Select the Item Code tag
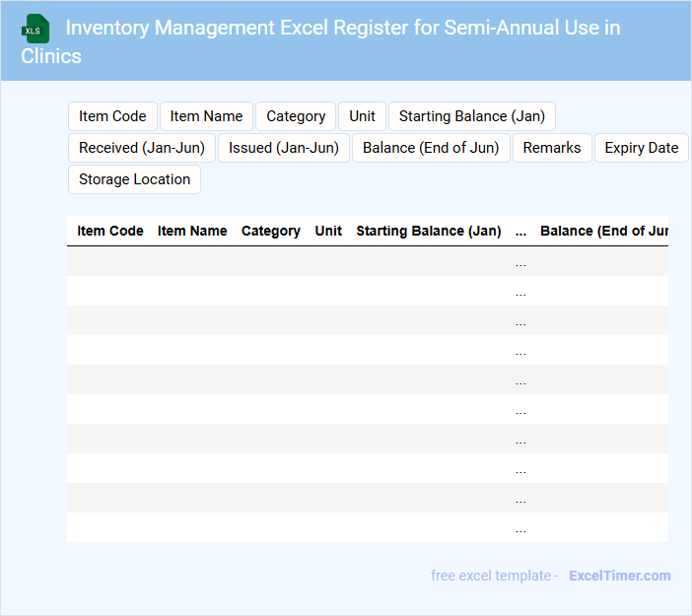The image size is (692, 616). [112, 116]
